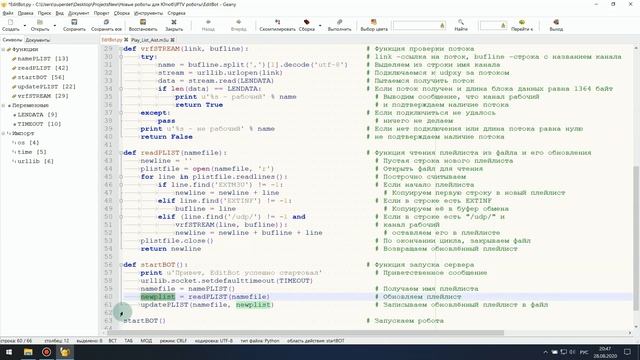The height and width of the screenshot is (360, 640).
Task: Click the editor's vertical scrollbar thumb
Action: (x=636, y=238)
